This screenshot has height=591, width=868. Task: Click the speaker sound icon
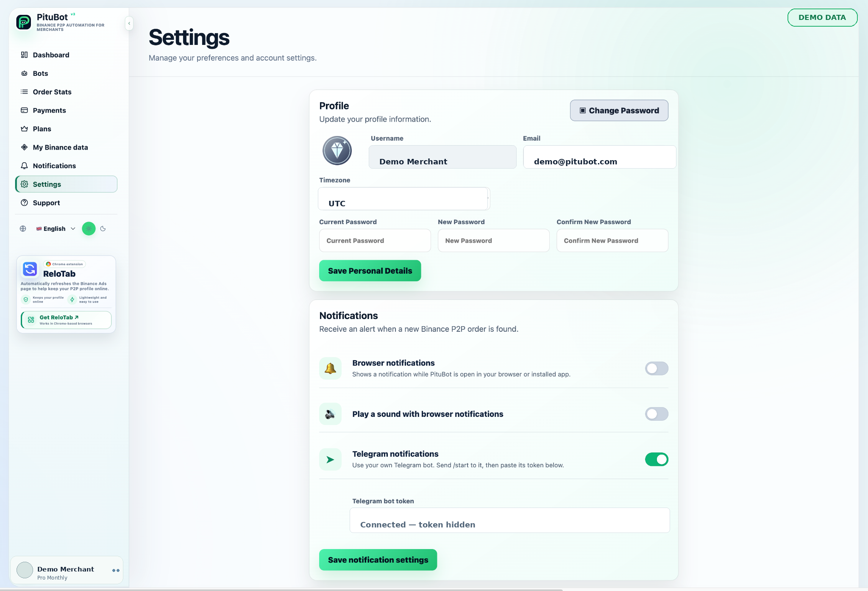330,414
